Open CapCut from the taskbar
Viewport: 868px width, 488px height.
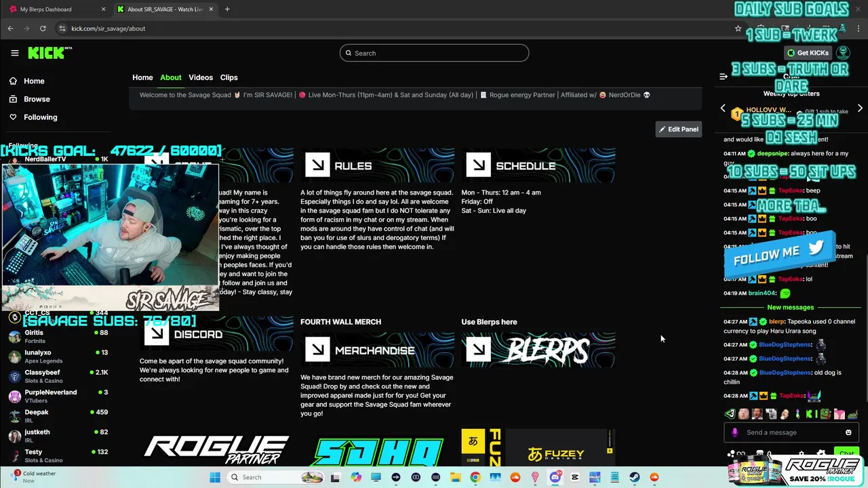click(x=575, y=477)
